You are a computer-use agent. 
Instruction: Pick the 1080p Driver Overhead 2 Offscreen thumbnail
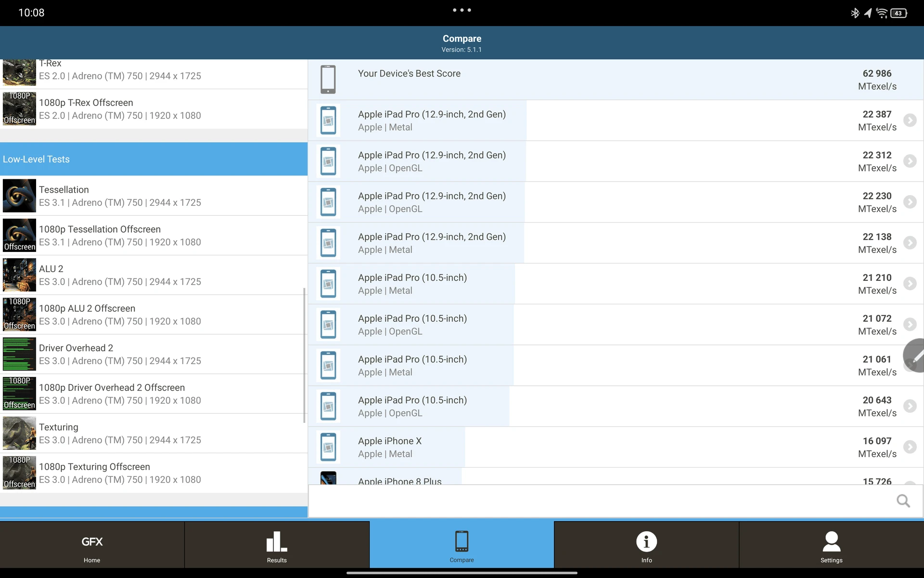pos(19,394)
